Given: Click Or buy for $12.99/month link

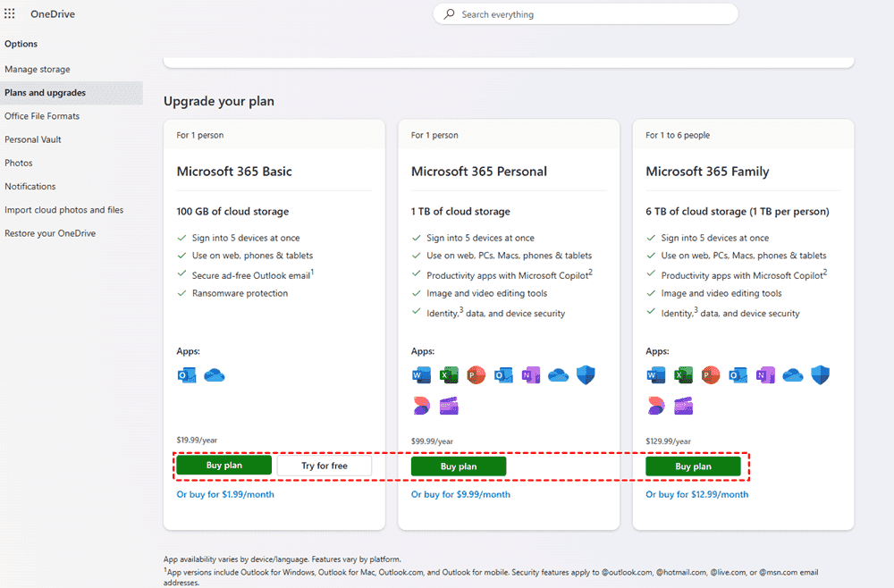Looking at the screenshot, I should click(x=696, y=494).
